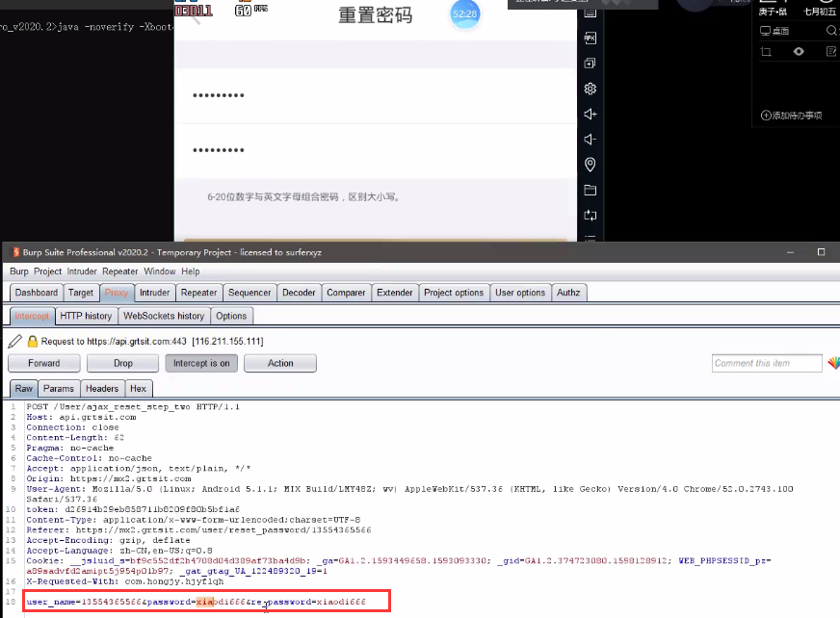Open the location pin tool in emulator sidebar

(591, 165)
